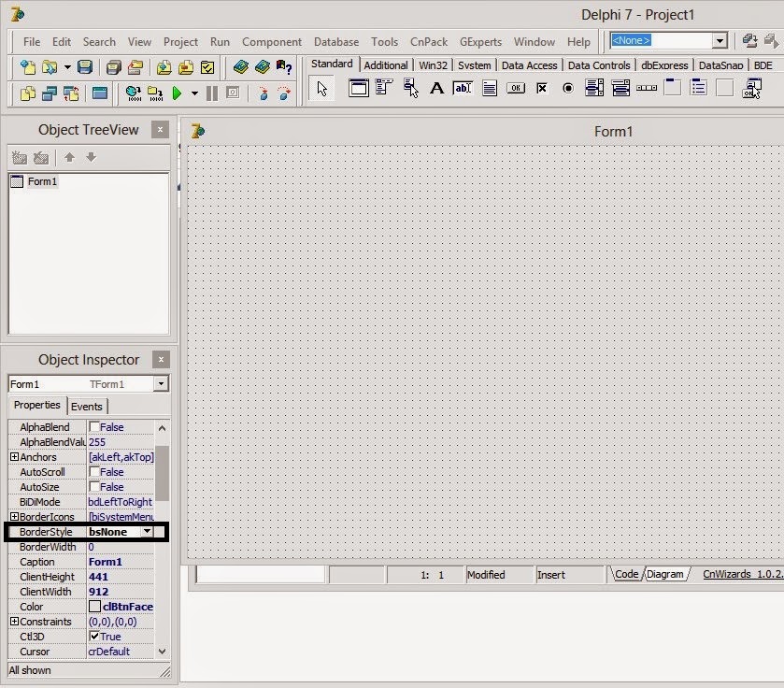The height and width of the screenshot is (688, 784).
Task: Open the Component menu
Action: click(271, 42)
